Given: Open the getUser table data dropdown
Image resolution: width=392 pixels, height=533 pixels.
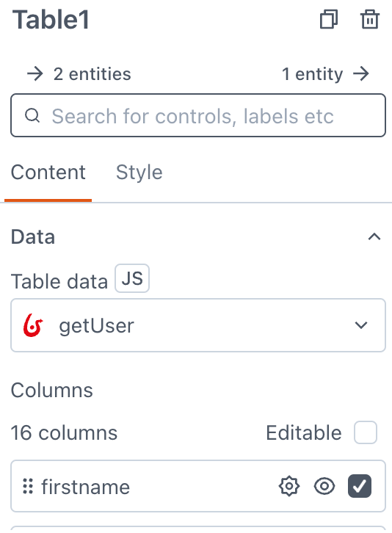Looking at the screenshot, I should [x=198, y=325].
